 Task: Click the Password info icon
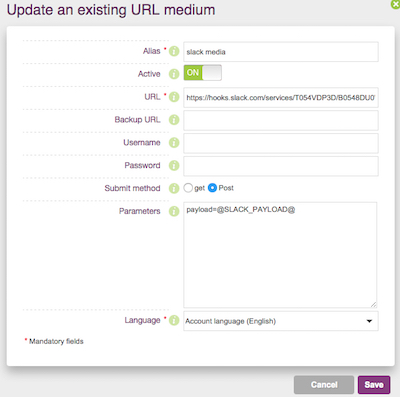point(174,165)
